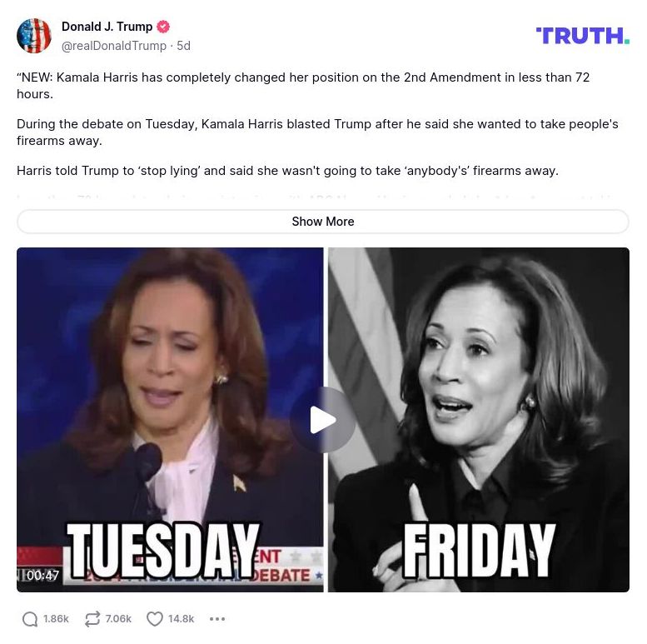
Task: Click the 7.06k ReTruth count
Action: pyautogui.click(x=118, y=619)
